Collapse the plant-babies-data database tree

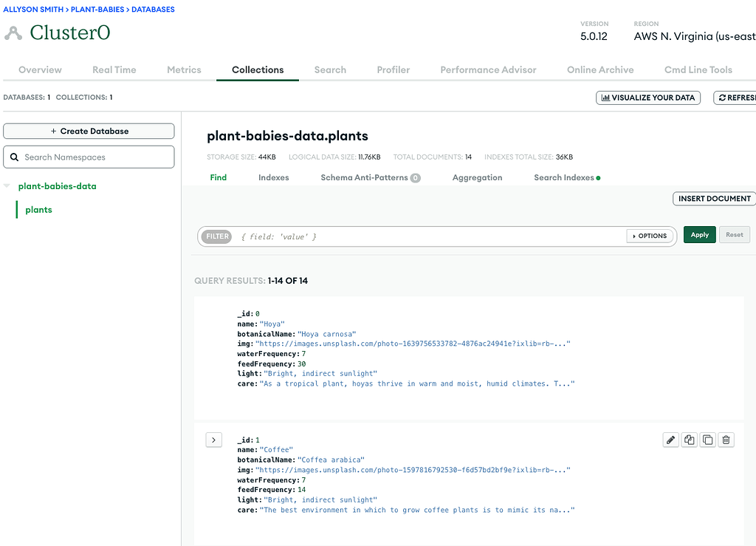coord(7,186)
